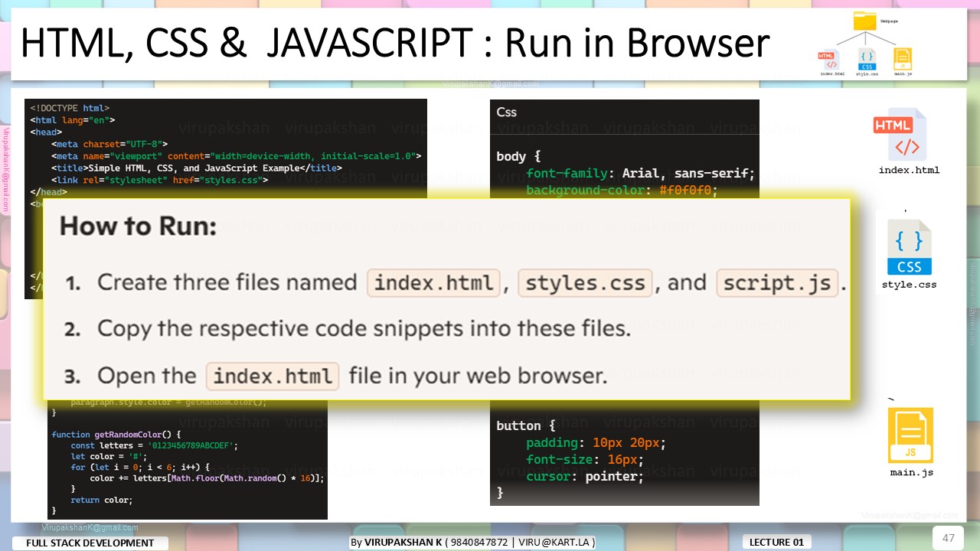Click the slide number 47 box

pyautogui.click(x=948, y=537)
